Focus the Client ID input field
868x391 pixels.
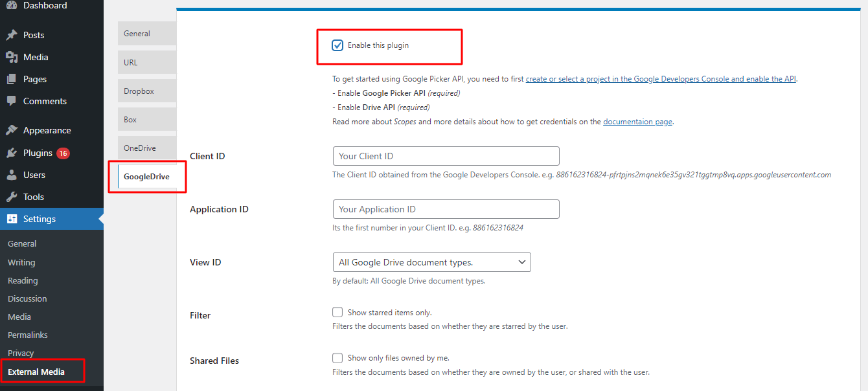point(446,156)
